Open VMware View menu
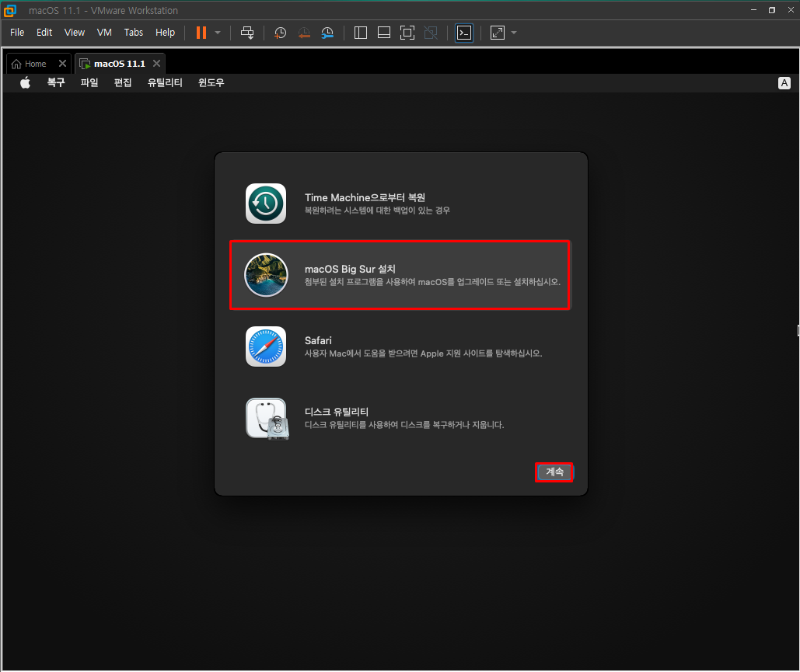The width and height of the screenshot is (800, 672). [x=75, y=32]
